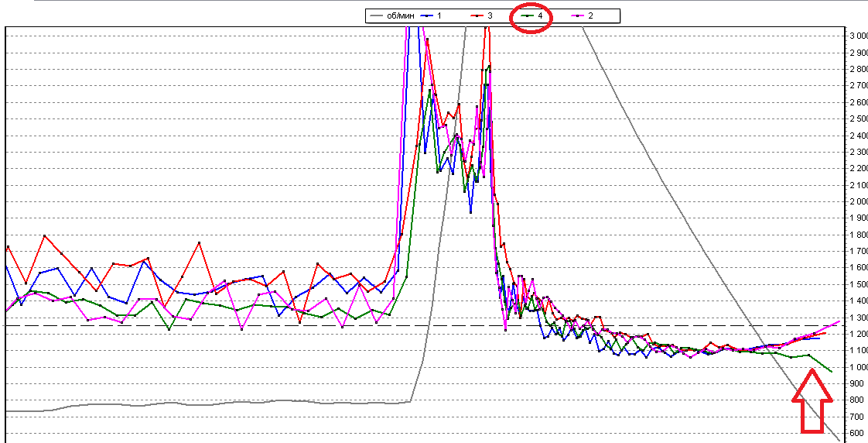Click the blue line marker for series 1
The width and height of the screenshot is (868, 443).
pos(427,16)
